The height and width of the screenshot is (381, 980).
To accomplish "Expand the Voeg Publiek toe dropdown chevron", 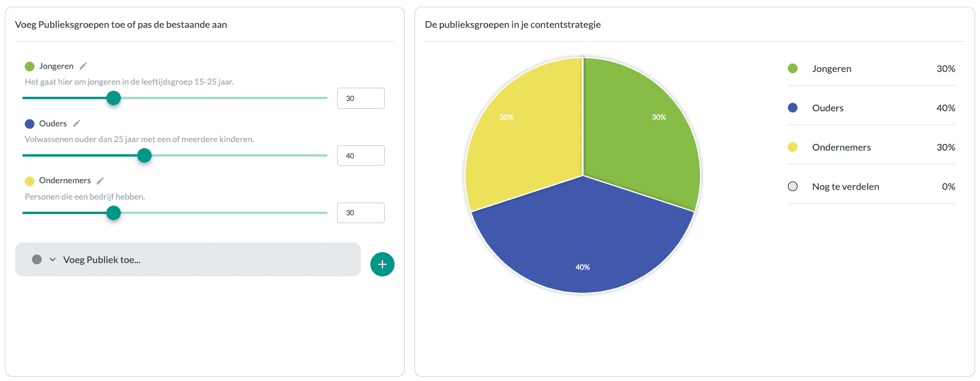I will pos(53,259).
